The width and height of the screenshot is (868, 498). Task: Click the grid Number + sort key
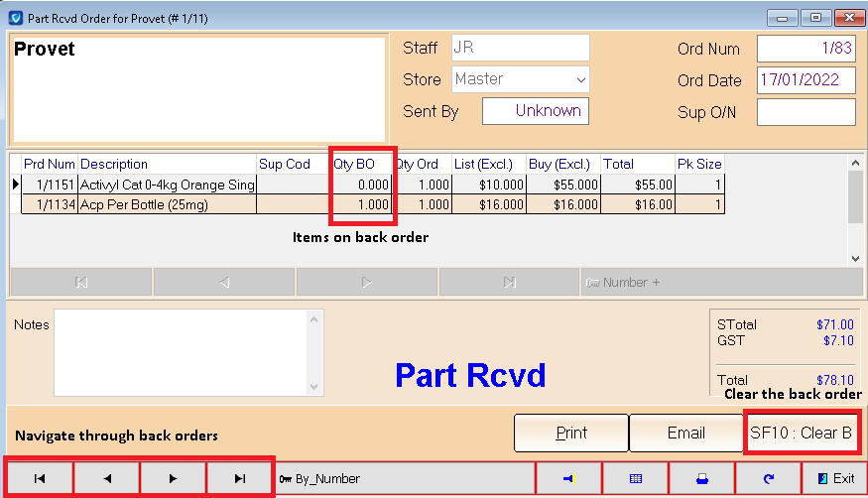tap(721, 282)
